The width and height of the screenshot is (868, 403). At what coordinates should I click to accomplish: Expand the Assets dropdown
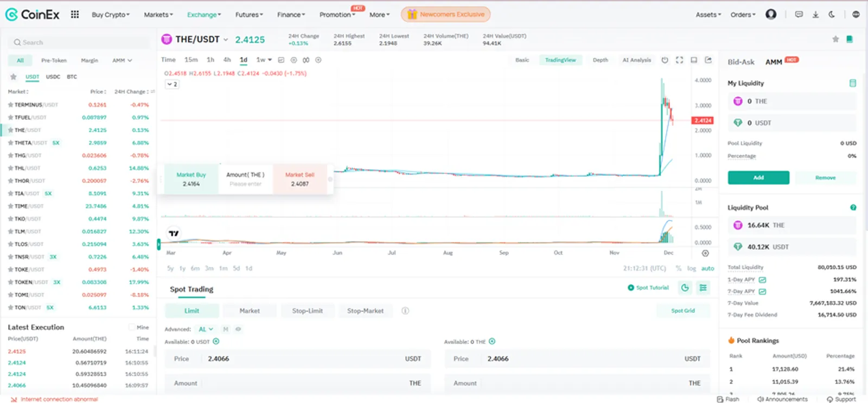709,15
